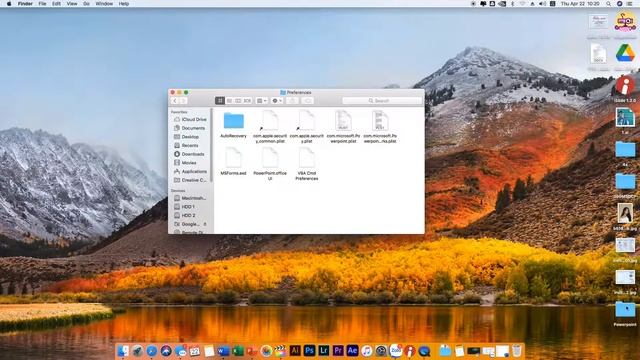Eject the Google drive in sidebar
The image size is (640, 360).
205,224
